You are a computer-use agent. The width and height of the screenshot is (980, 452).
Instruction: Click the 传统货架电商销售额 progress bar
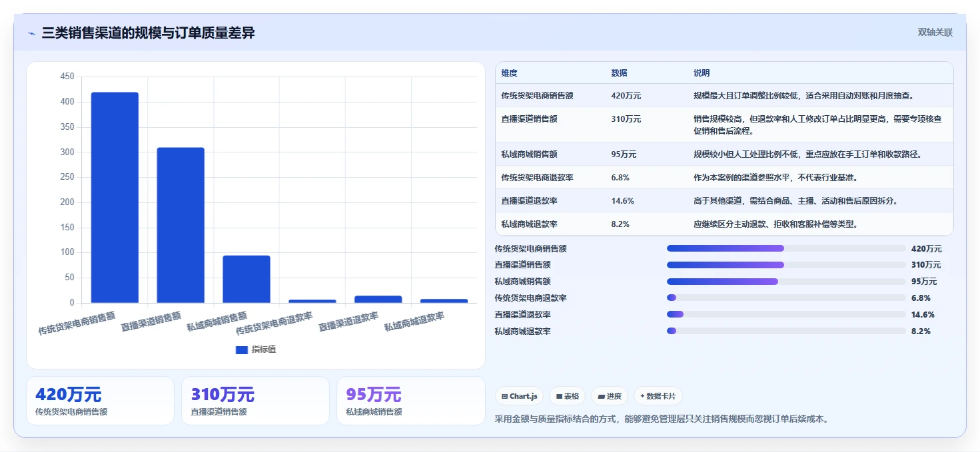(x=786, y=248)
